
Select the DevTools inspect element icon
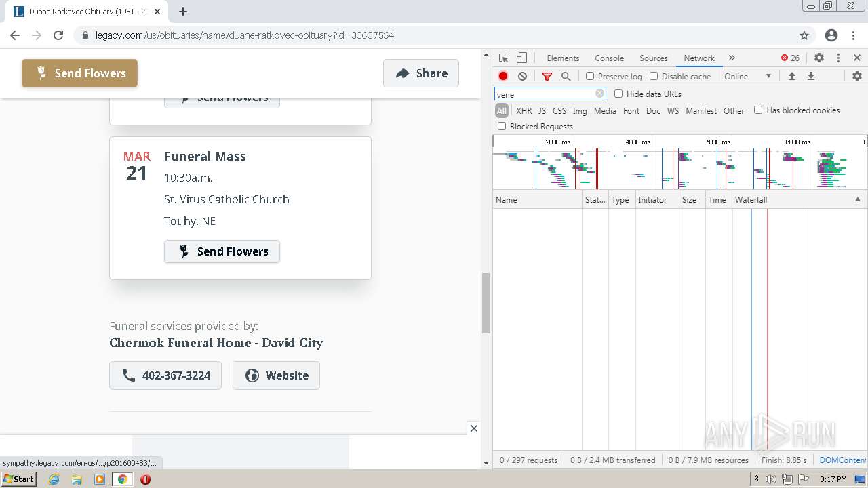coord(503,58)
